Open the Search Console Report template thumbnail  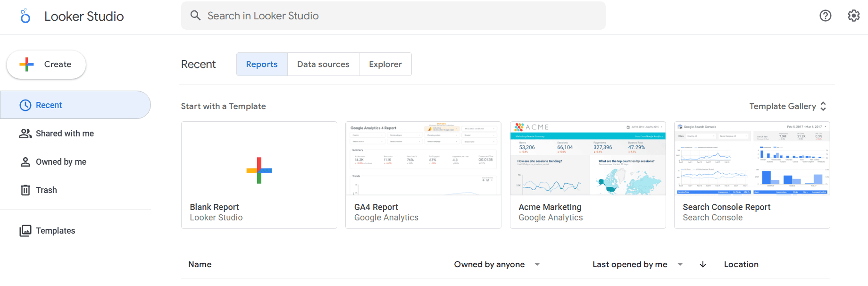(x=752, y=159)
